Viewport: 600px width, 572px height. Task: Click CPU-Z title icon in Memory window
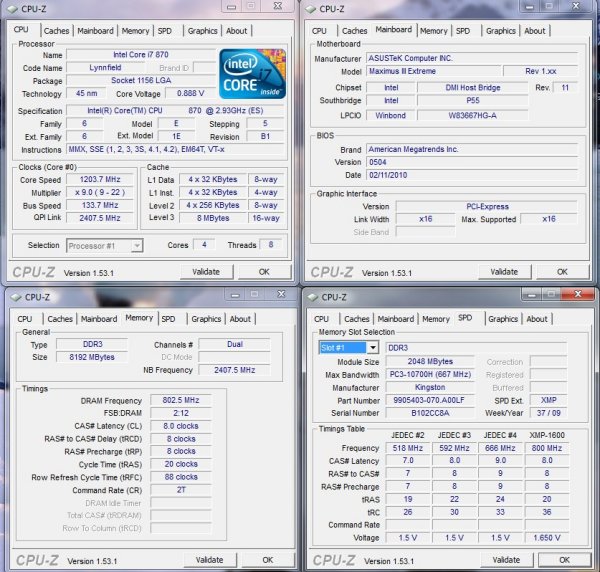pyautogui.click(x=16, y=297)
